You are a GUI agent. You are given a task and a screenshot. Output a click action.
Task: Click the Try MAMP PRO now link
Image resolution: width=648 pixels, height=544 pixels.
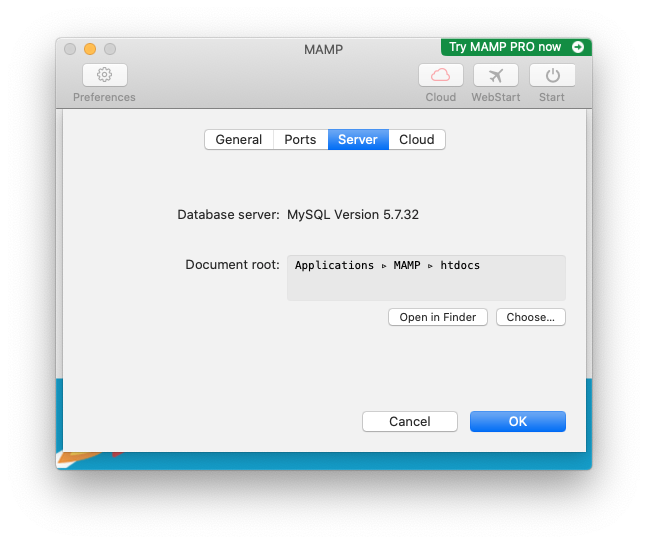505,47
